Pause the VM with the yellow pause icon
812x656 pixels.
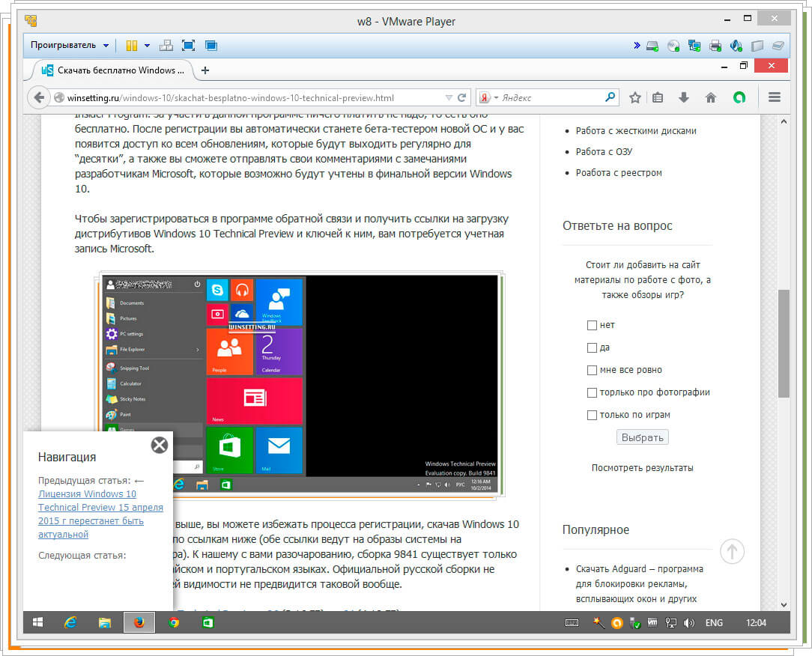click(131, 46)
